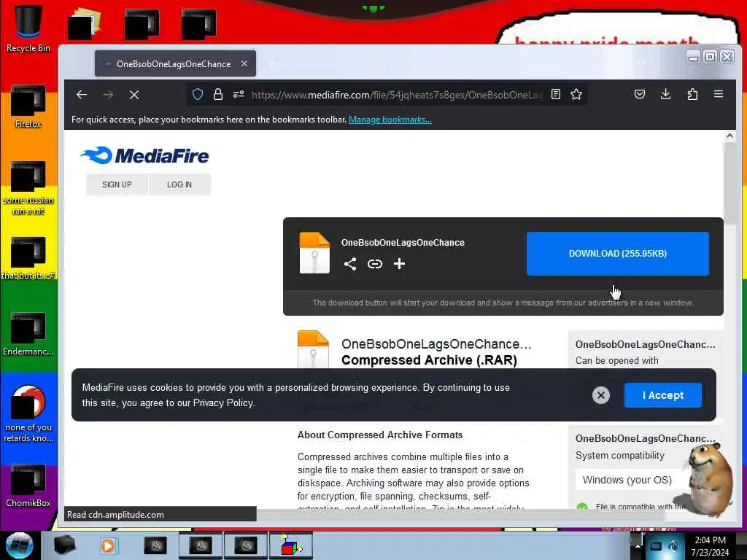Click 'Compressed Archive (.RAR)' text

[429, 360]
